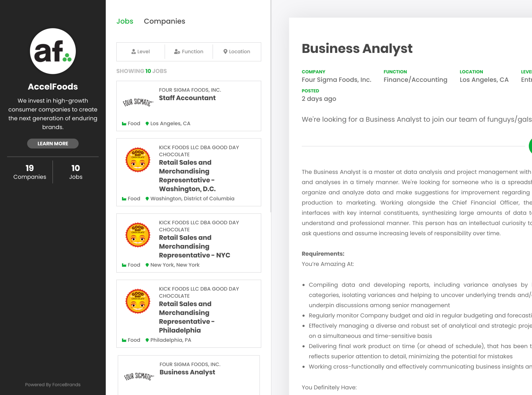Click Good Day Chocolate logo on Philadelphia job
Image resolution: width=532 pixels, height=395 pixels.
click(x=138, y=301)
